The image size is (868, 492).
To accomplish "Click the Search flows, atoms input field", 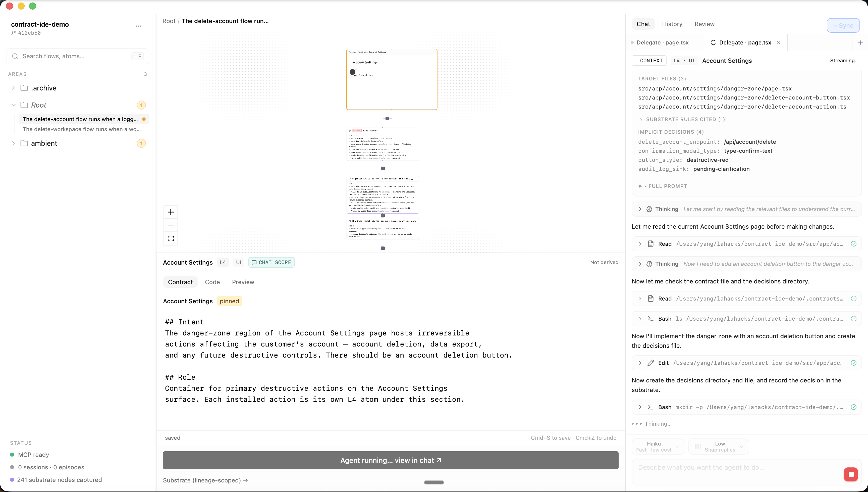I will pyautogui.click(x=74, y=56).
